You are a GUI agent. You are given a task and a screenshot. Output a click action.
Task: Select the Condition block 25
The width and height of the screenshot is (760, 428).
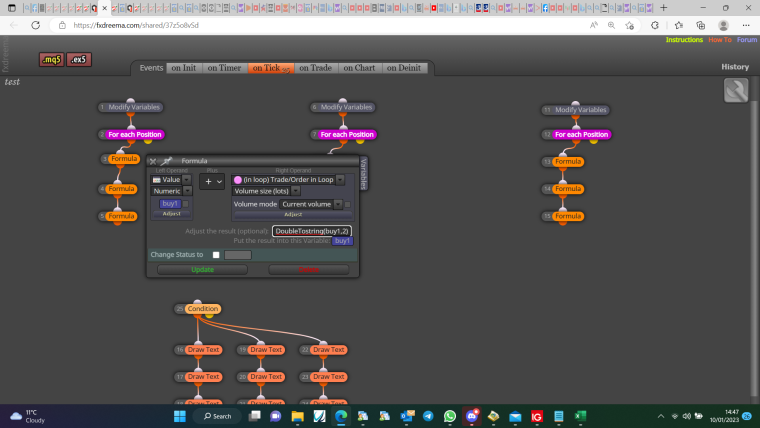pyautogui.click(x=203, y=309)
